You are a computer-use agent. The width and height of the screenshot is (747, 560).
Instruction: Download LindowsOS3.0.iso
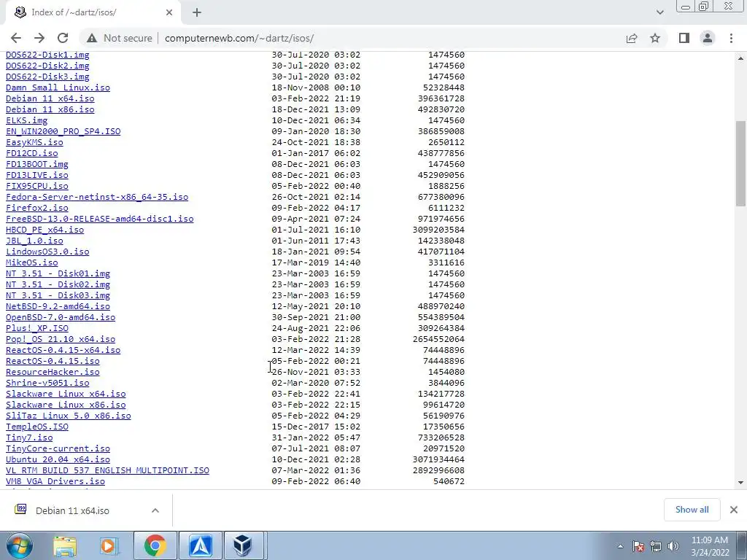tap(47, 252)
